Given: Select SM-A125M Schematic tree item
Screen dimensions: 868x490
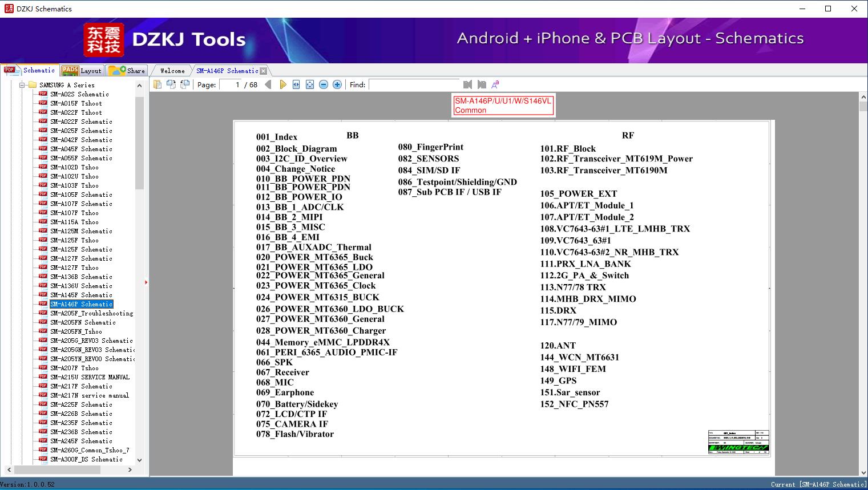Looking at the screenshot, I should [x=81, y=231].
